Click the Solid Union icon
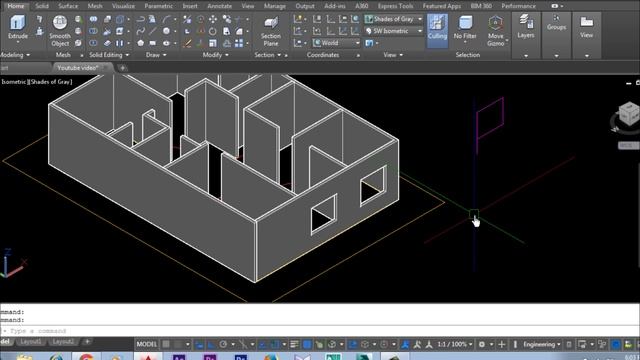The image size is (640, 360). (x=93, y=19)
